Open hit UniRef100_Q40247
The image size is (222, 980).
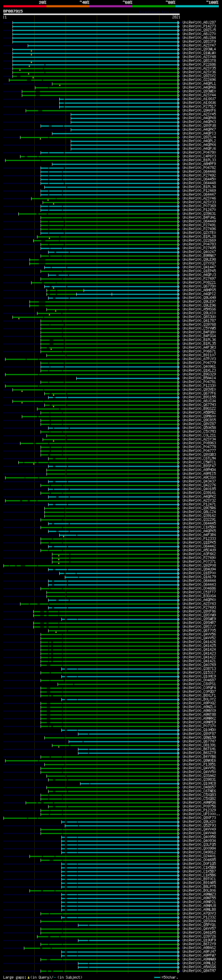[x=199, y=252]
